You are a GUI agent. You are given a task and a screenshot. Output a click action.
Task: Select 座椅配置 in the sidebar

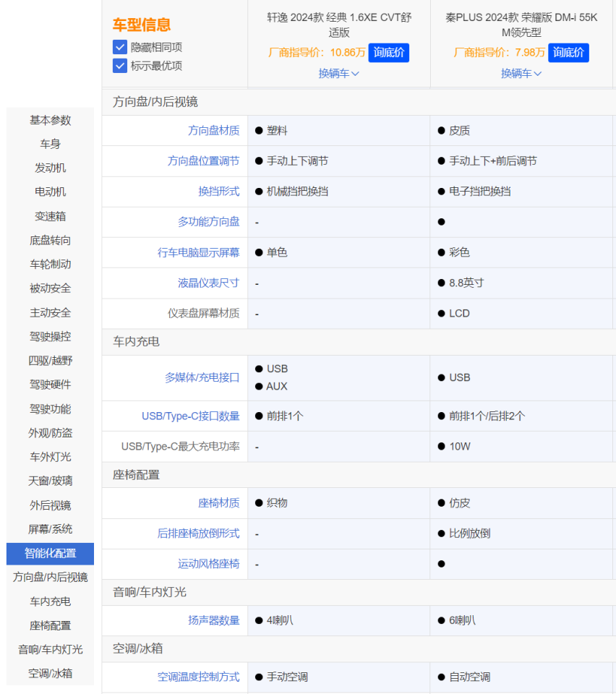pos(50,626)
